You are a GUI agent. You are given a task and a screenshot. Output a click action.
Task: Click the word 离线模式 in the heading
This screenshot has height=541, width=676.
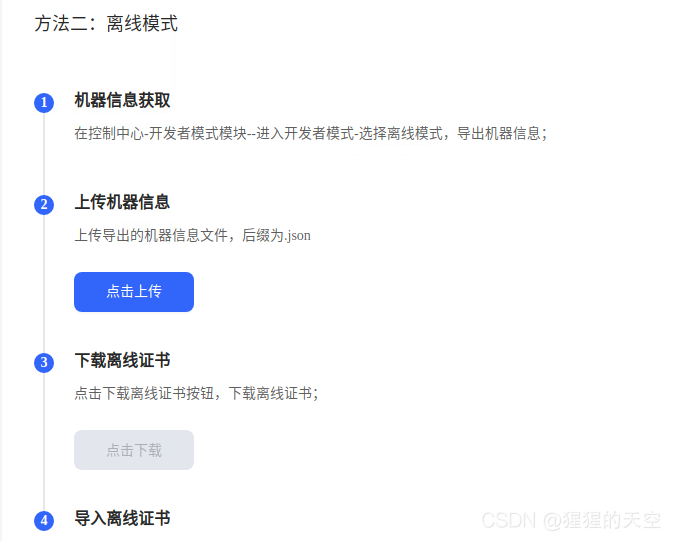coord(142,23)
